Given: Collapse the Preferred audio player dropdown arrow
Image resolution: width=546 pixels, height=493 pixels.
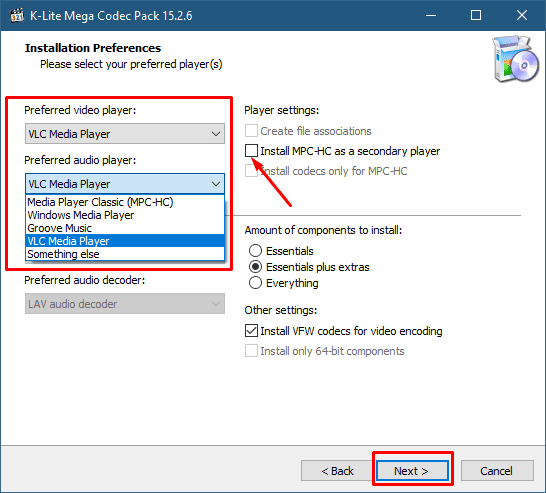Looking at the screenshot, I should [216, 183].
